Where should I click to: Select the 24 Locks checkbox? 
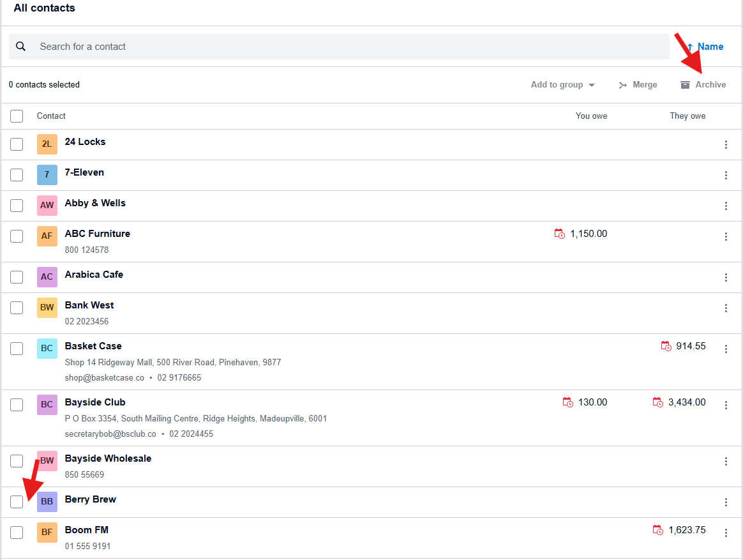click(17, 144)
